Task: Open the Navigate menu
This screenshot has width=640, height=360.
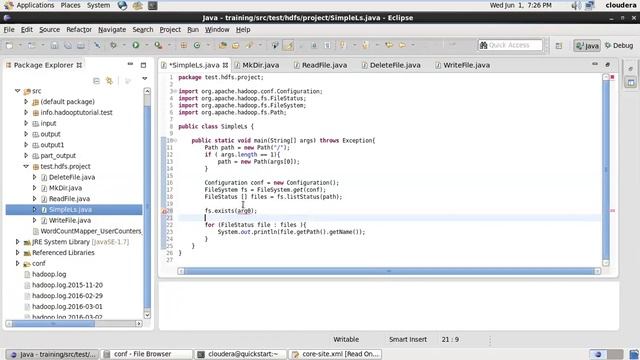Action: pyautogui.click(x=112, y=30)
